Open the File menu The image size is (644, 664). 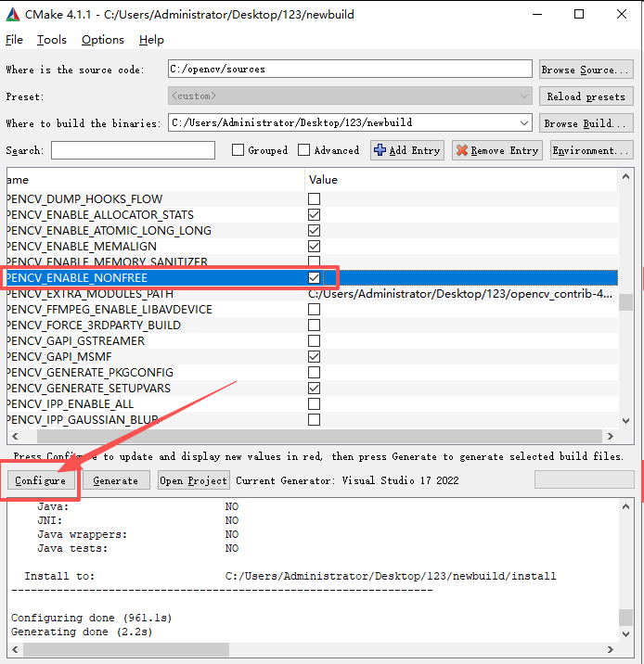click(15, 40)
